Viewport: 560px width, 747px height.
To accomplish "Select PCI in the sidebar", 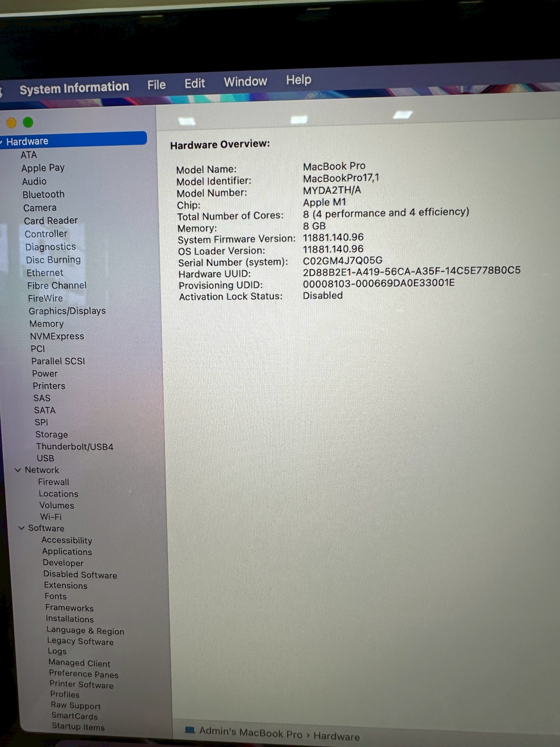I will [38, 349].
